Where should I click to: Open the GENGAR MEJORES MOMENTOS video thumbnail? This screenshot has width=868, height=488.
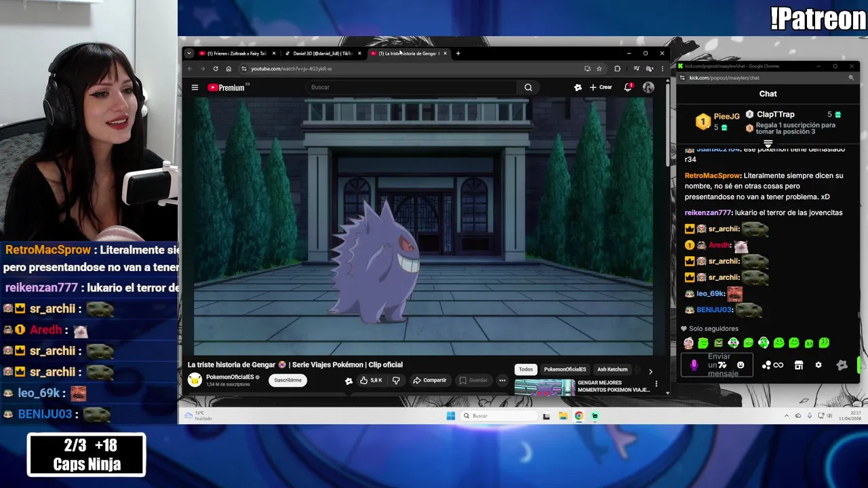[545, 387]
